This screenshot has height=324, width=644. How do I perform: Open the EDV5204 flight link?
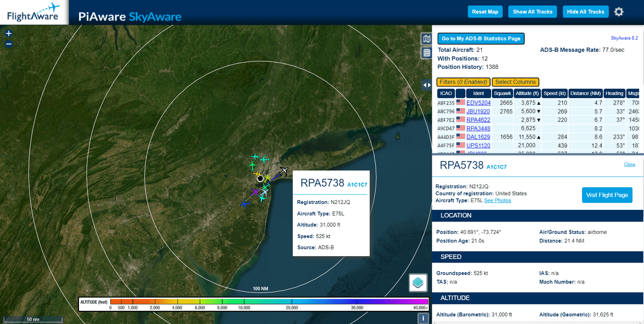point(478,103)
